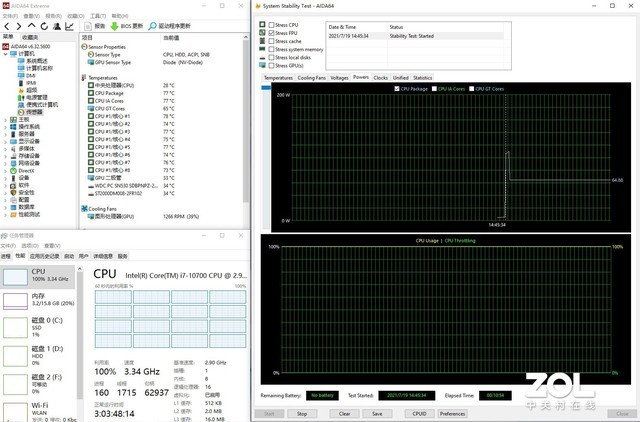The height and width of the screenshot is (422, 640).
Task: Switch to 收藏夹 favorites panel tab
Action: pos(30,37)
